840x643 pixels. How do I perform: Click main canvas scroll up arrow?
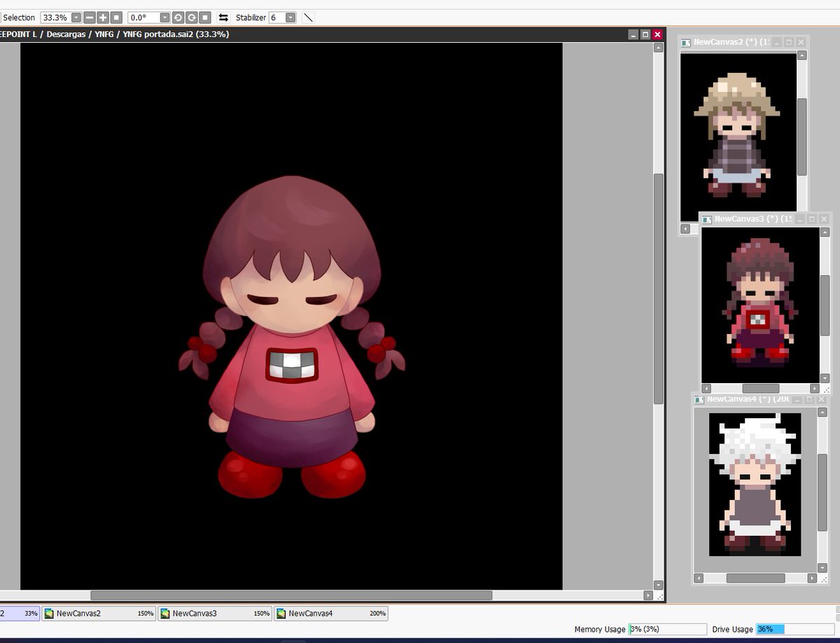coord(658,48)
